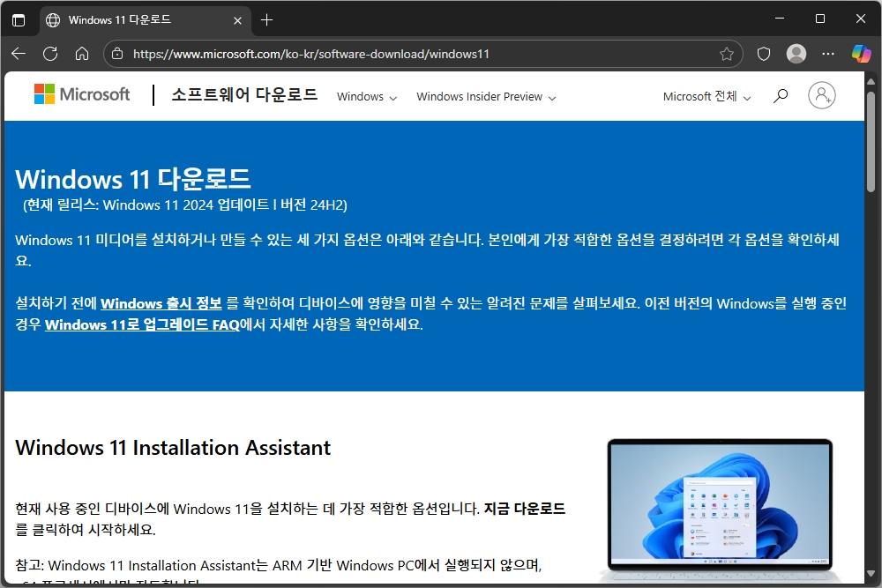Open Windows 11로 업그레이드 FAQ link
The image size is (882, 588).
[142, 325]
